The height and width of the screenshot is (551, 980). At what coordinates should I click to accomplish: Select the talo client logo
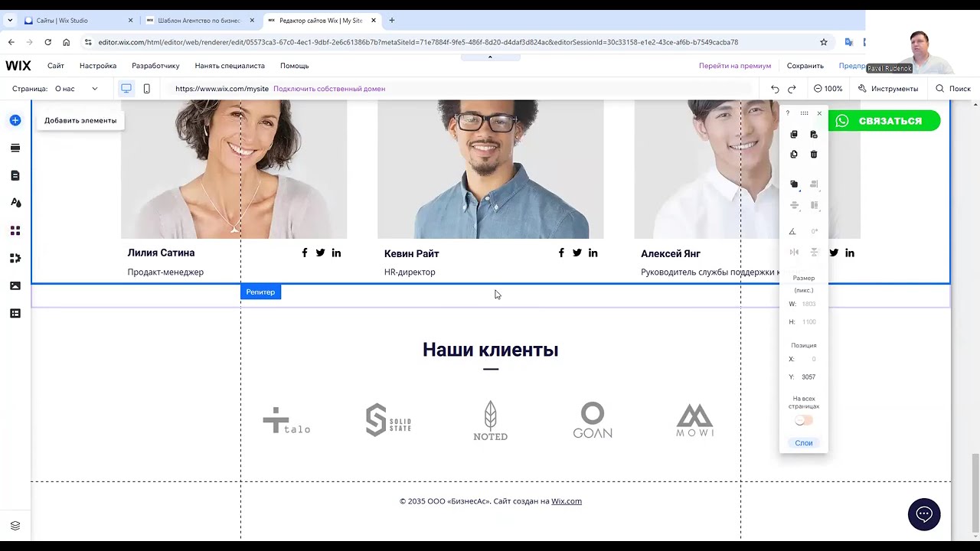286,420
